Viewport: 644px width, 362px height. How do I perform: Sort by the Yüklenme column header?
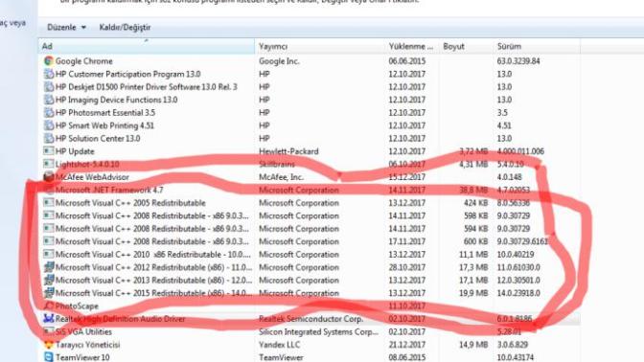(x=412, y=46)
